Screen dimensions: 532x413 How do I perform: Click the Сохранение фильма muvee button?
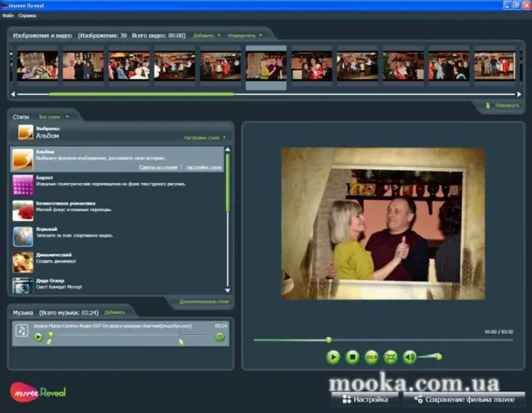464,400
